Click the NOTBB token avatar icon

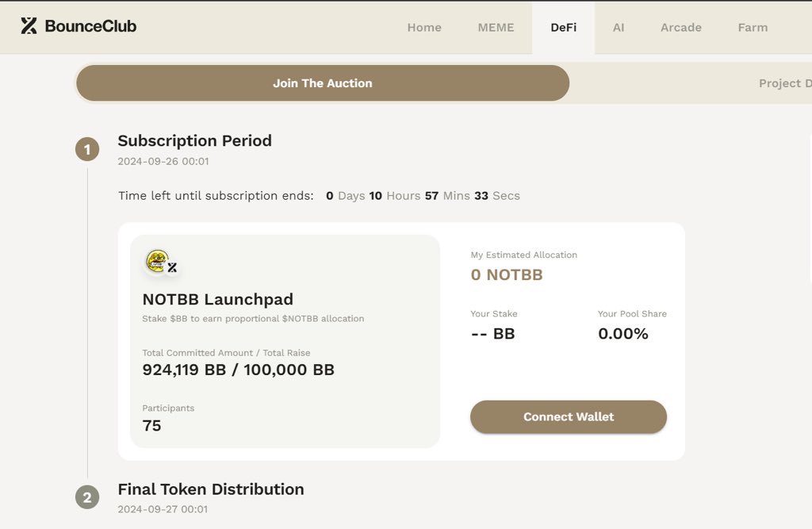pos(157,261)
